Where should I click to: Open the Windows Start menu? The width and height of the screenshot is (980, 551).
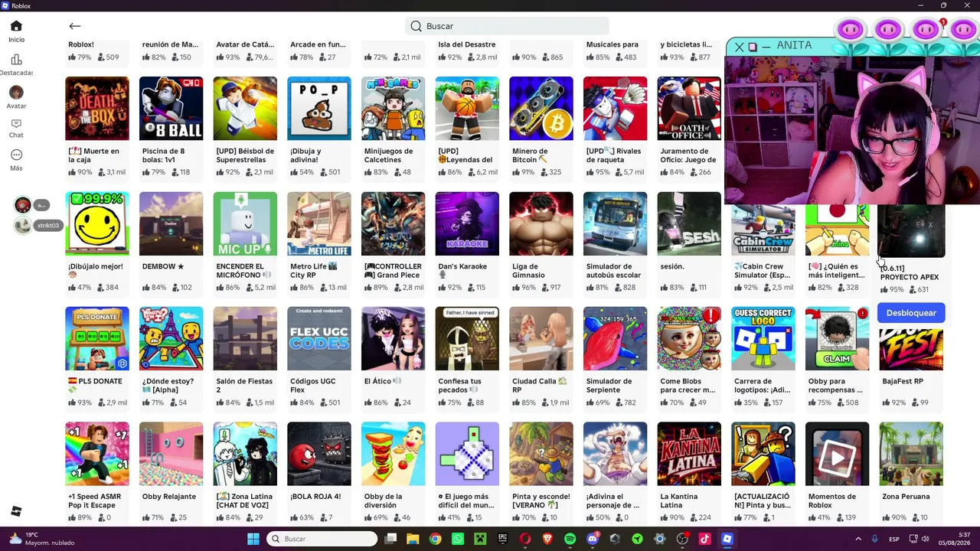(253, 539)
